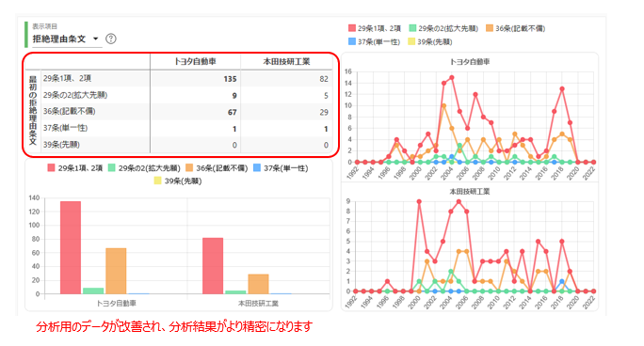This screenshot has height=346, width=644.
Task: Click the help question mark icon
Action: pos(111,39)
